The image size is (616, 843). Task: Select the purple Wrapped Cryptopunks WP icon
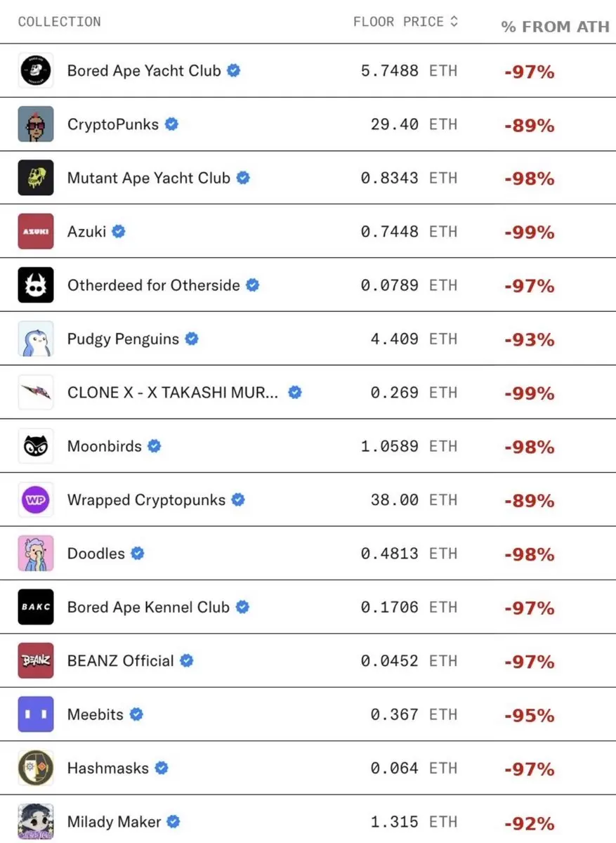coord(35,500)
